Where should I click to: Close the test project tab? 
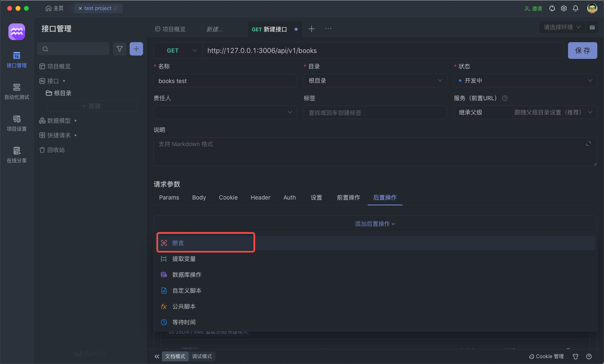[x=80, y=8]
